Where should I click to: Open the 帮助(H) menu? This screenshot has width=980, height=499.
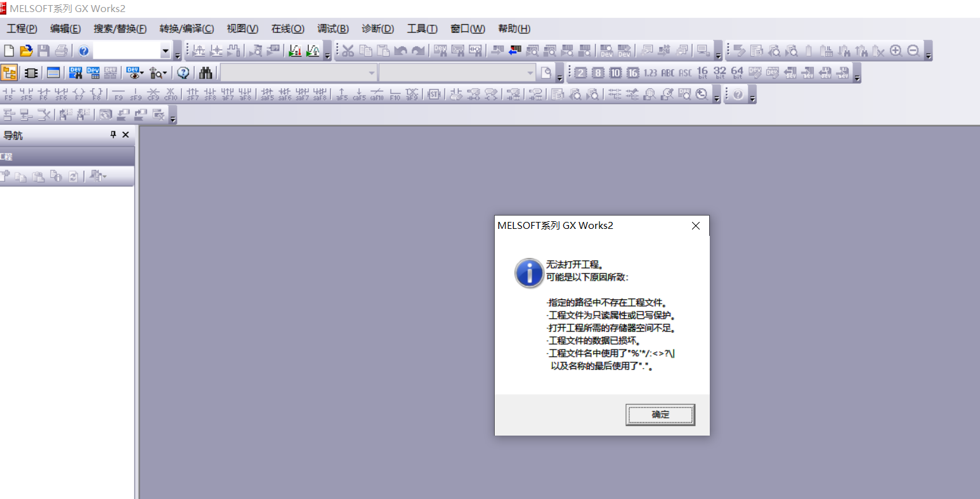(514, 29)
